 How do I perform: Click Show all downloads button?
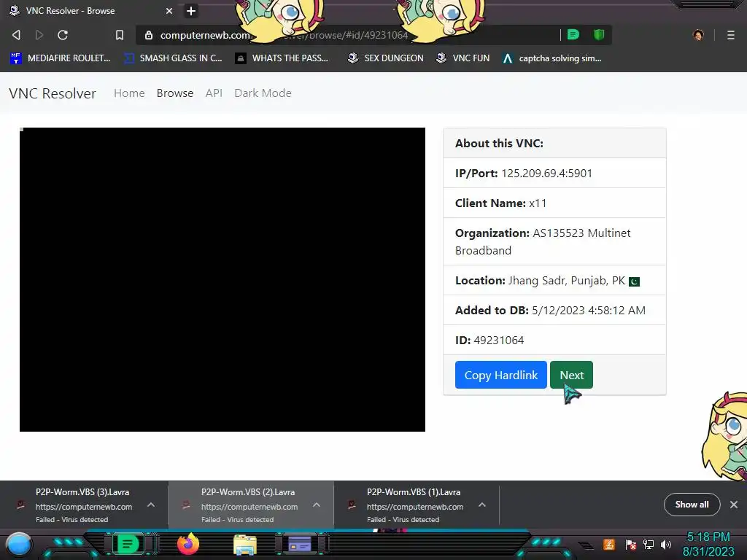692,505
